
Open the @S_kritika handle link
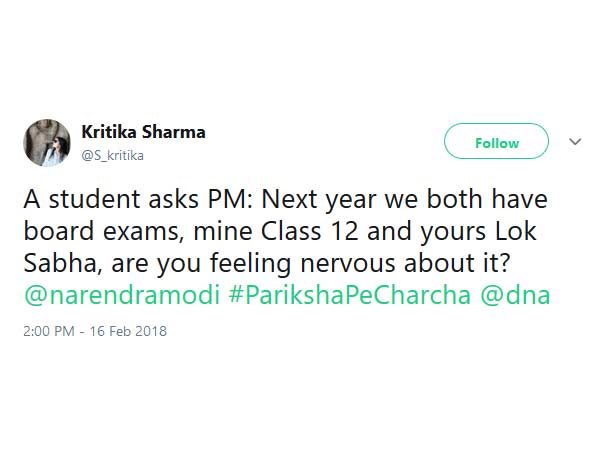click(x=112, y=154)
